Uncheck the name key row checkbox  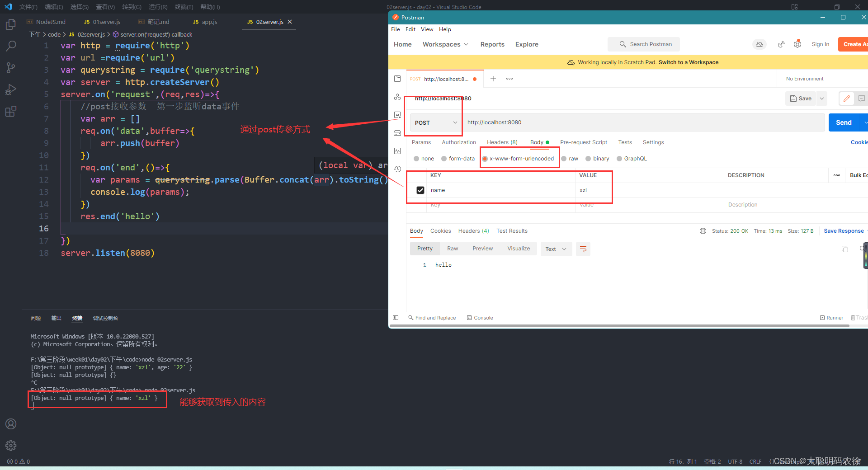(x=420, y=190)
